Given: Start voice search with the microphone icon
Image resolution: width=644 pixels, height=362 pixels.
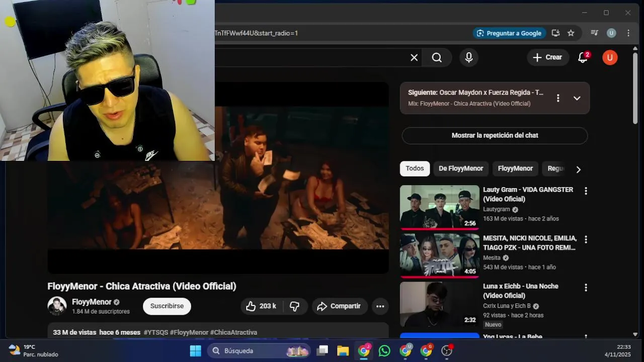Looking at the screenshot, I should (x=469, y=57).
